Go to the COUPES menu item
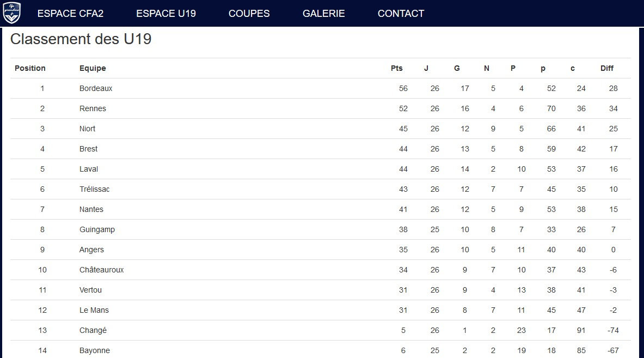Viewport: 644px width, 358px height. [x=249, y=14]
